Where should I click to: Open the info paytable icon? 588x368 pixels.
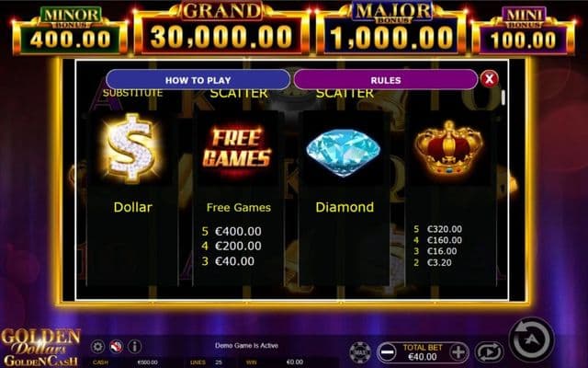[135, 346]
